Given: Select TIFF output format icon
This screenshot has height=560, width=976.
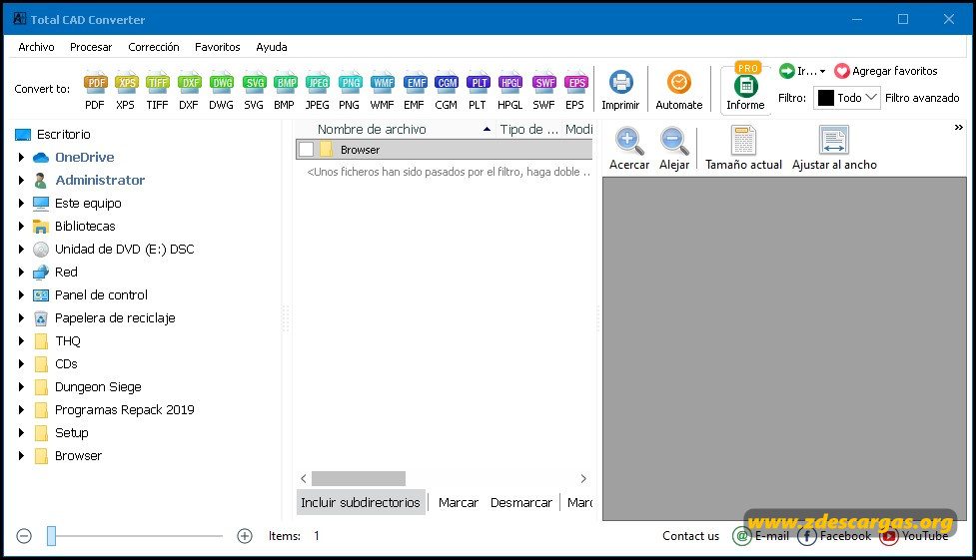Looking at the screenshot, I should point(158,91).
